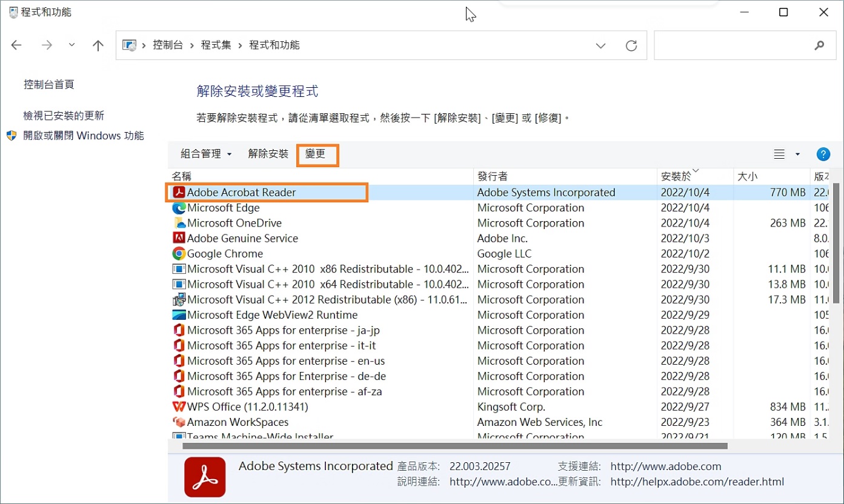
Task: Go back with the left arrow
Action: [x=16, y=45]
